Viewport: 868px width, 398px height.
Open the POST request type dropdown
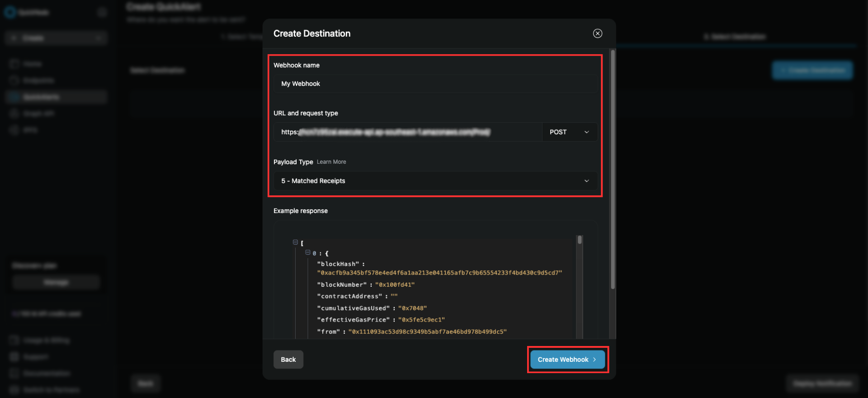point(570,132)
